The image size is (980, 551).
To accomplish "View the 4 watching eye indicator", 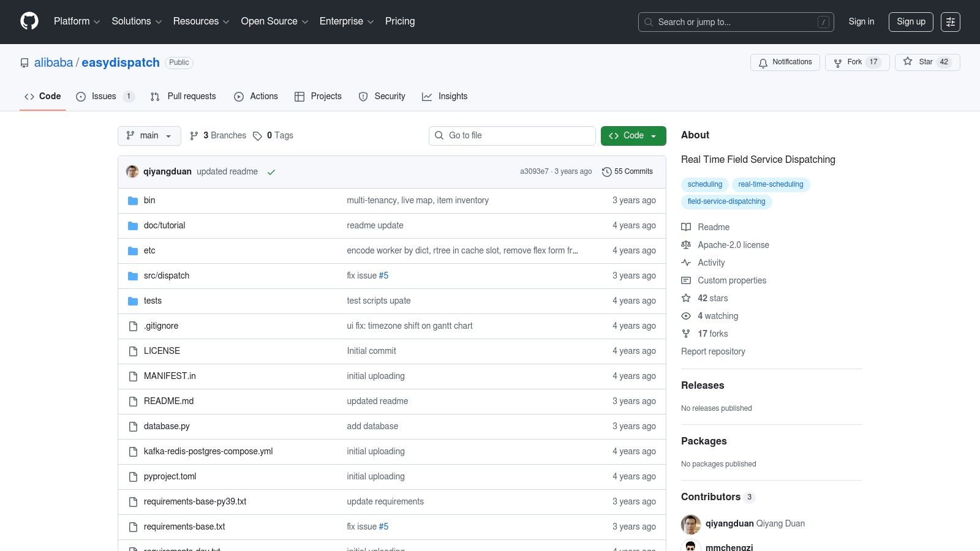I will pos(686,316).
